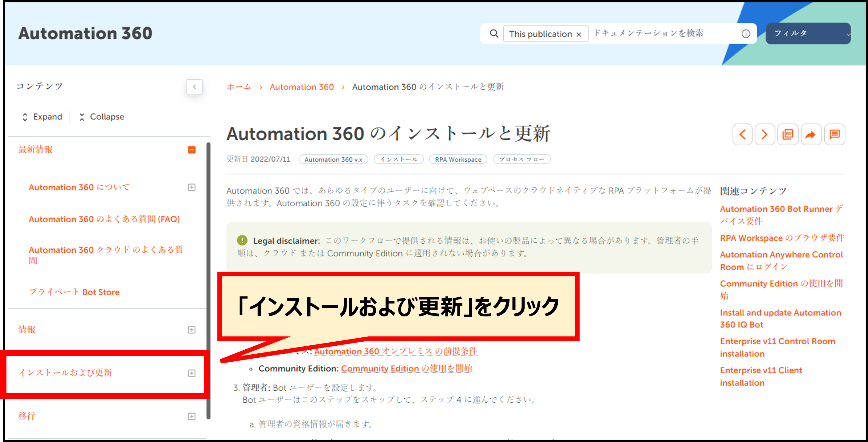Expand Automation 360 について node
Viewport: 868px width, 442px height.
point(192,187)
